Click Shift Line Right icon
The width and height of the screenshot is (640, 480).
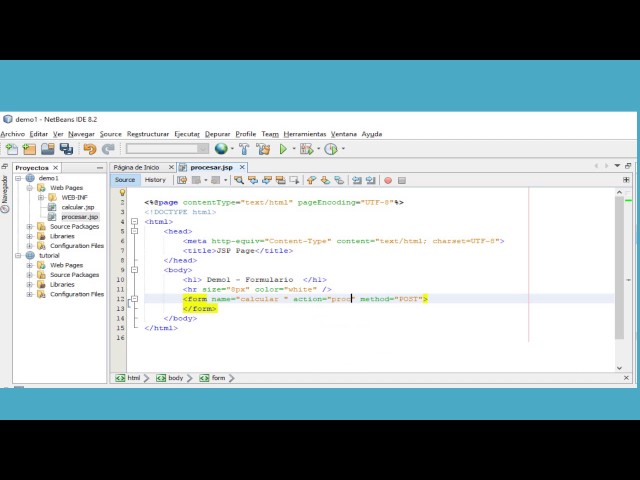coord(371,180)
